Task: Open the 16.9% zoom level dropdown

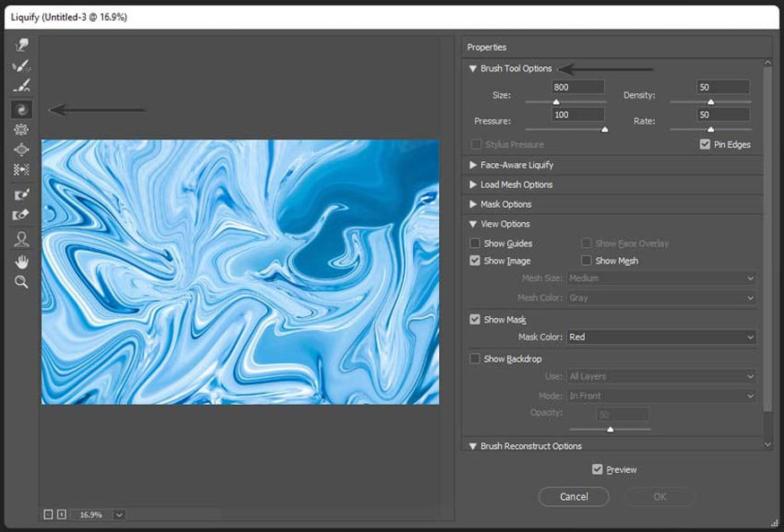Action: [119, 514]
